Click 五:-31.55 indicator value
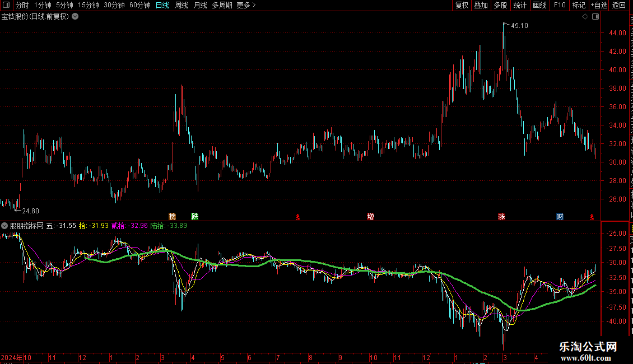The width and height of the screenshot is (633, 364). [61, 226]
